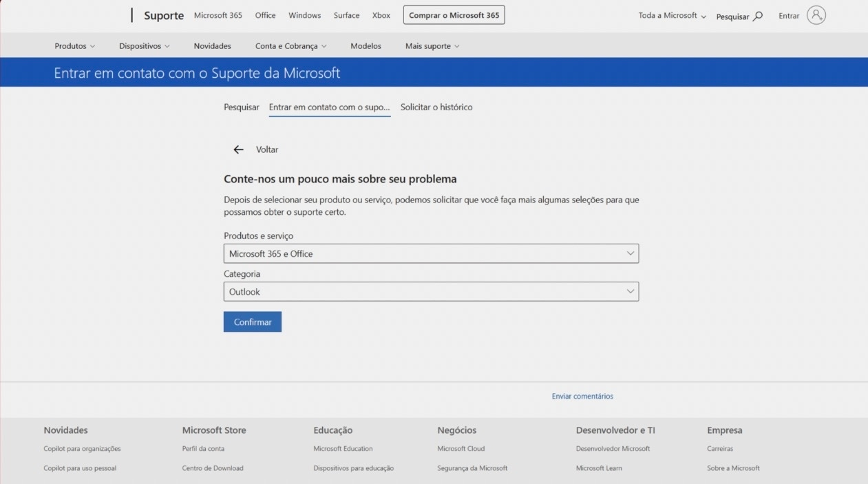Screen dimensions: 868x484
Task: Select the Entrar em contato com o suporte tab
Action: pyautogui.click(x=330, y=107)
